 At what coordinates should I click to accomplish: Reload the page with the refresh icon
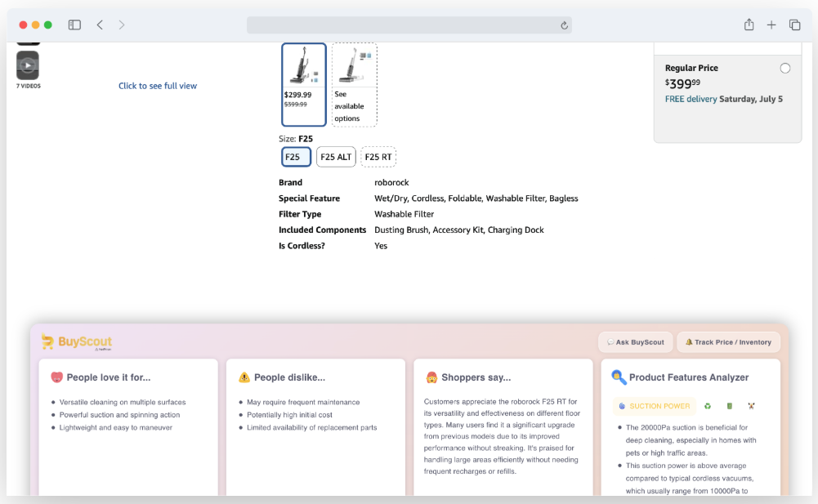coord(564,25)
